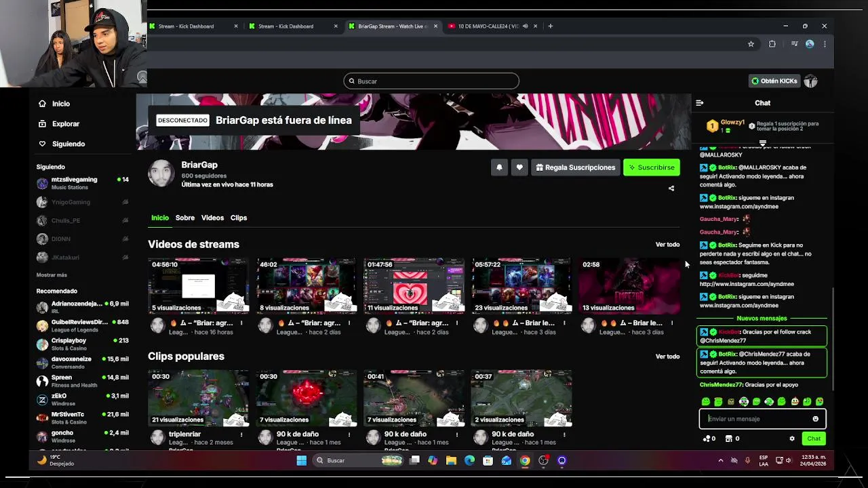Play the triplenriar clip thumbnail
This screenshot has height=488, width=868.
click(198, 398)
